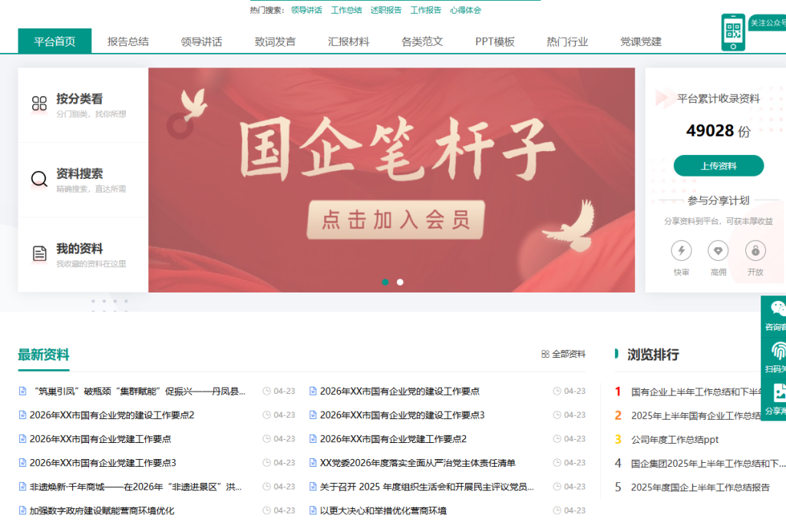Click the 扫码 fingerprint icon in sidebar
Viewport: 786px width, 532px height.
click(777, 352)
